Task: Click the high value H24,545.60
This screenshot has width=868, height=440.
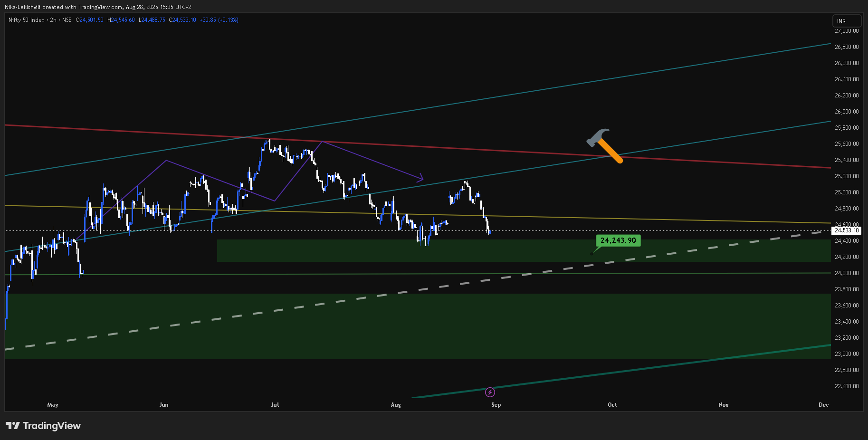Action: (121, 20)
